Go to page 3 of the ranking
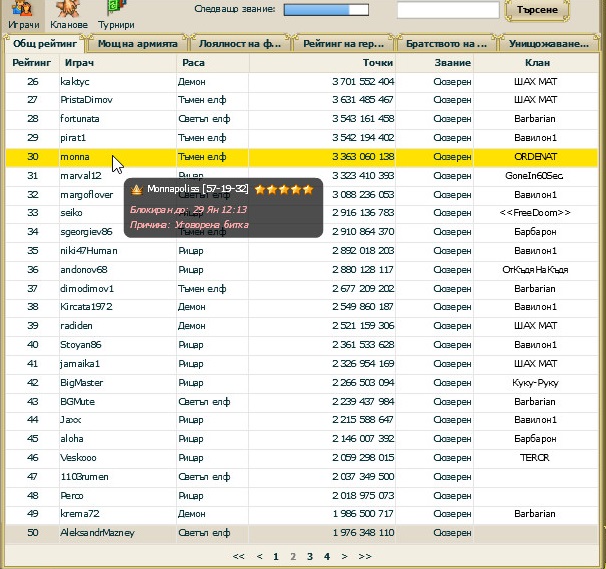The height and width of the screenshot is (569, 606). (310, 556)
